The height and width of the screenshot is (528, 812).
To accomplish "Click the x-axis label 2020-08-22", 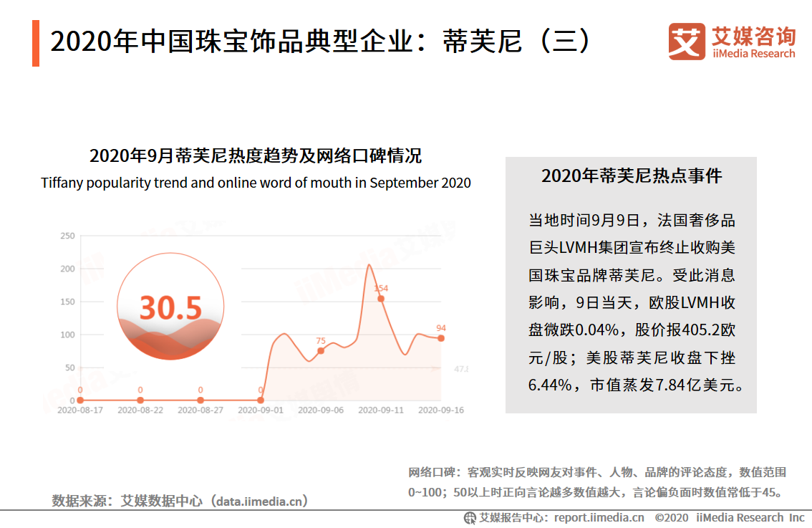I will pos(140,410).
